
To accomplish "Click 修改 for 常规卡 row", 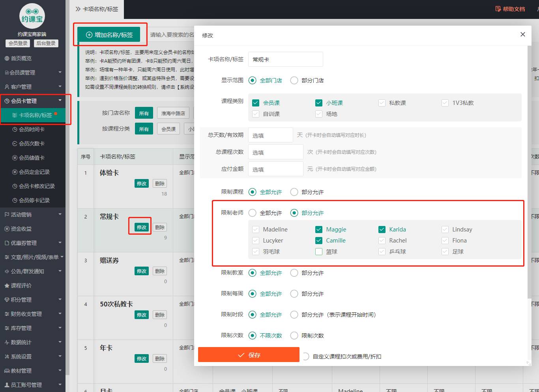I will [142, 227].
